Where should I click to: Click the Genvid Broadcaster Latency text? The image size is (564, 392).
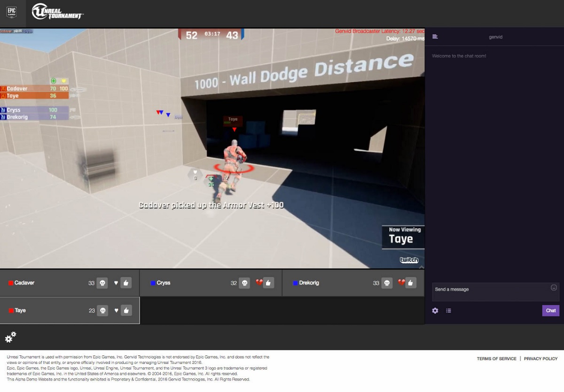pyautogui.click(x=380, y=31)
